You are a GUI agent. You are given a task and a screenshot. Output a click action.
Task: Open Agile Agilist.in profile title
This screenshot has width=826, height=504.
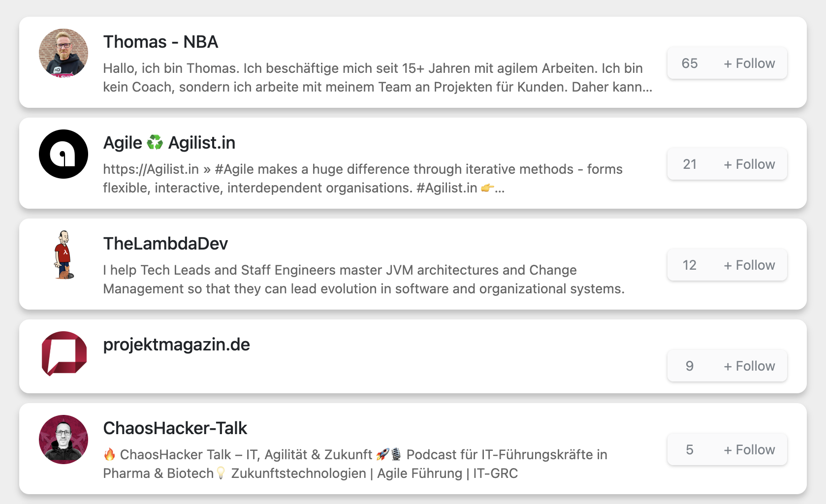coord(169,143)
